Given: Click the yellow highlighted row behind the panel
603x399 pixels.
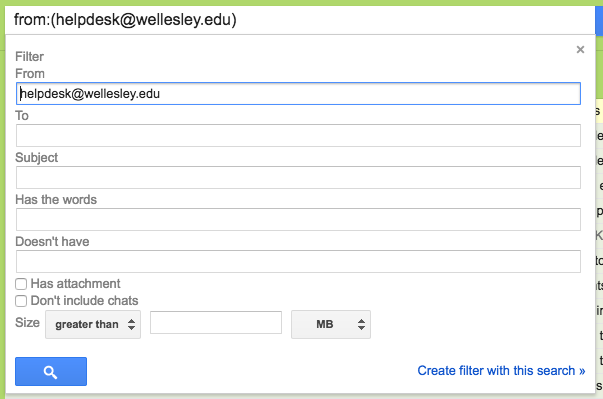Looking at the screenshot, I should (599, 111).
